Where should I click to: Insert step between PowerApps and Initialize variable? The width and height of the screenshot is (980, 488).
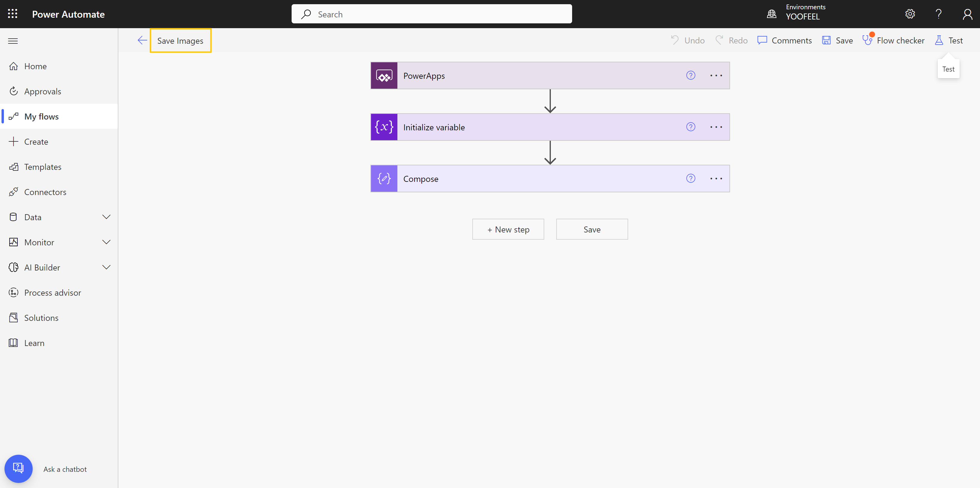coord(550,101)
